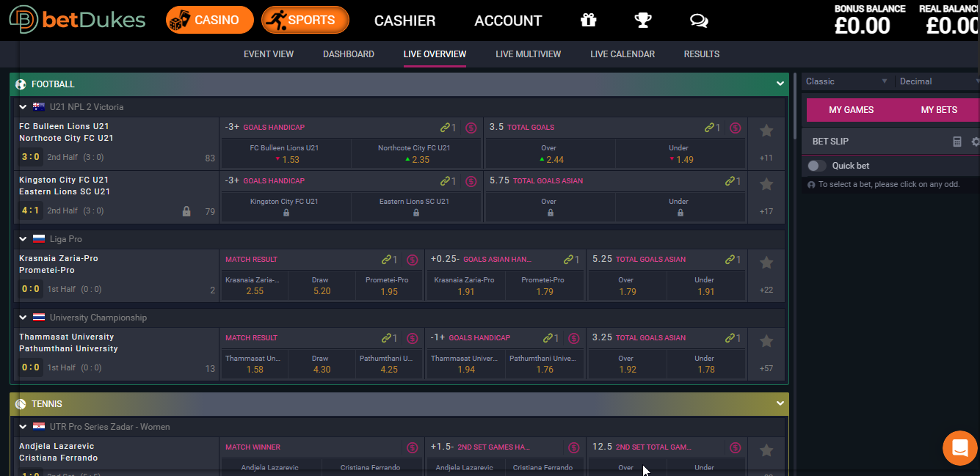Open the Decimal odds format dropdown
This screenshot has width=980, height=476.
(939, 81)
